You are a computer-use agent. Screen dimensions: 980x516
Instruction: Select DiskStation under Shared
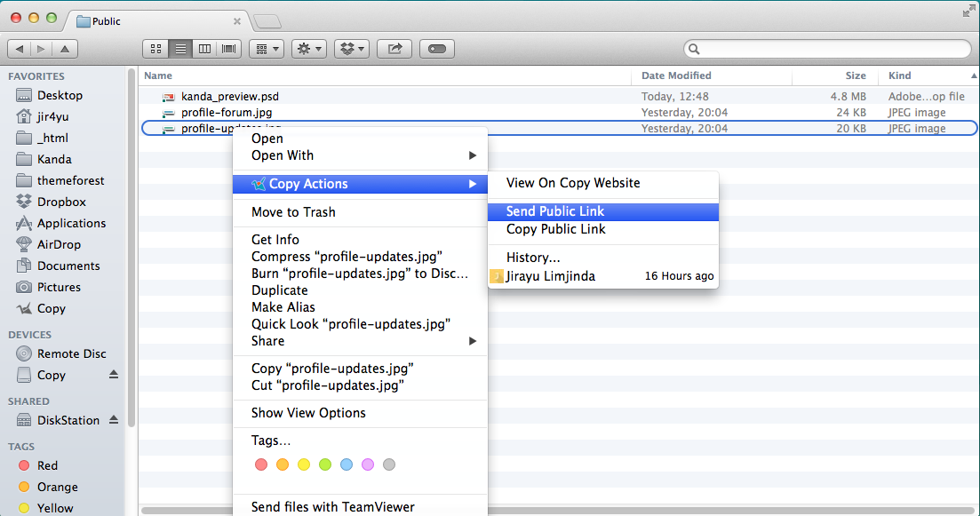68,420
